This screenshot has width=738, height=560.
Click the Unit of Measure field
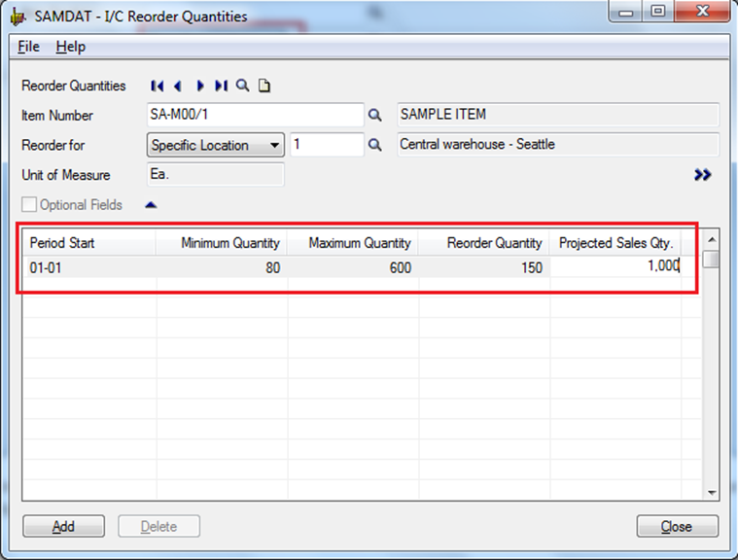click(x=216, y=174)
